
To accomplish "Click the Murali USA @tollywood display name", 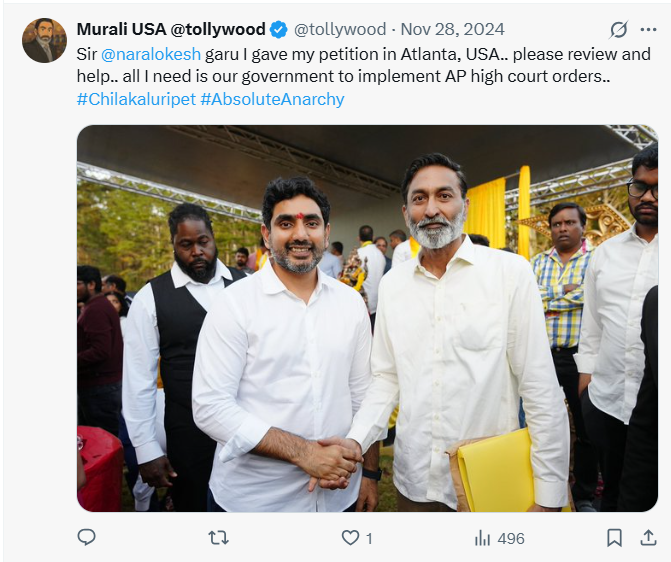I will [x=171, y=30].
